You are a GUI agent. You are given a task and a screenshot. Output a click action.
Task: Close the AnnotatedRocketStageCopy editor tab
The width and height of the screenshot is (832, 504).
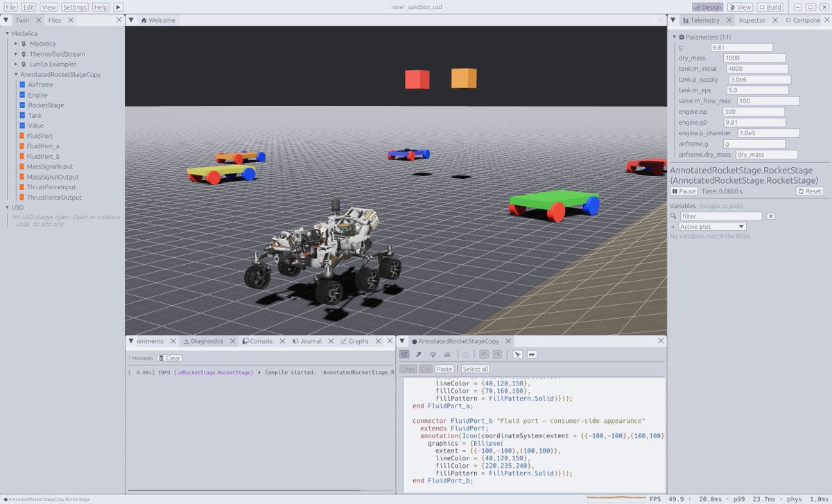tap(508, 341)
